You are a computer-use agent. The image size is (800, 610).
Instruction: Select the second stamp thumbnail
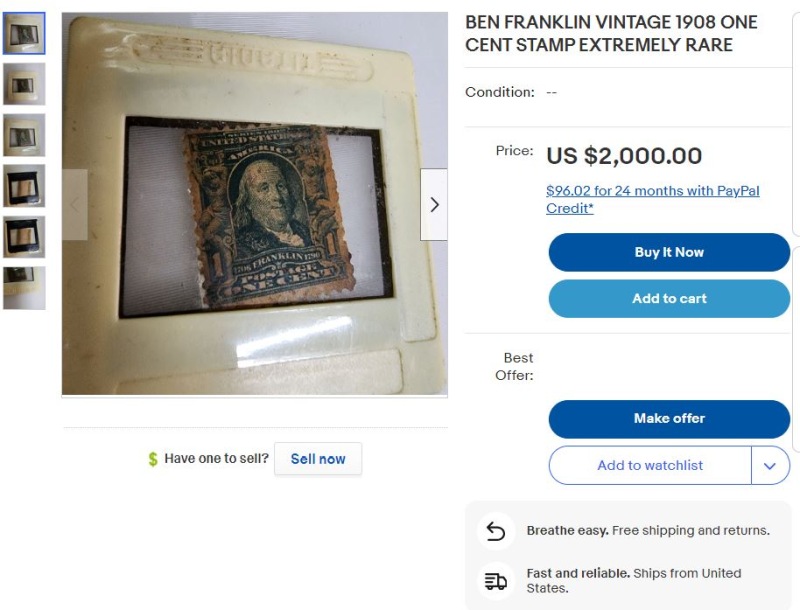(x=24, y=84)
